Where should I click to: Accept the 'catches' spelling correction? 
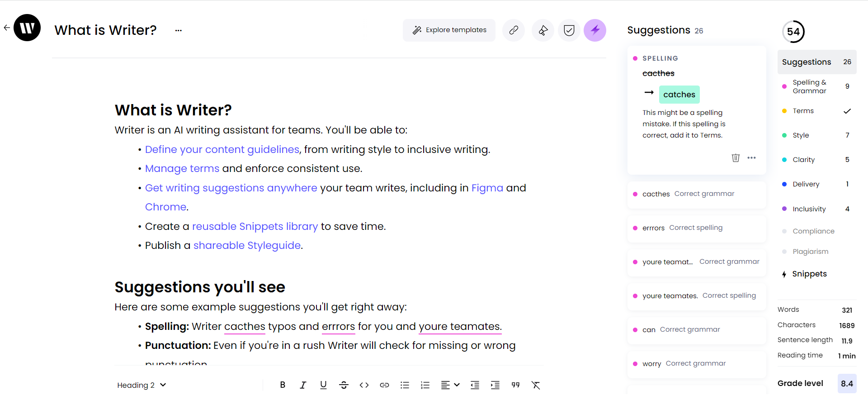coord(679,95)
